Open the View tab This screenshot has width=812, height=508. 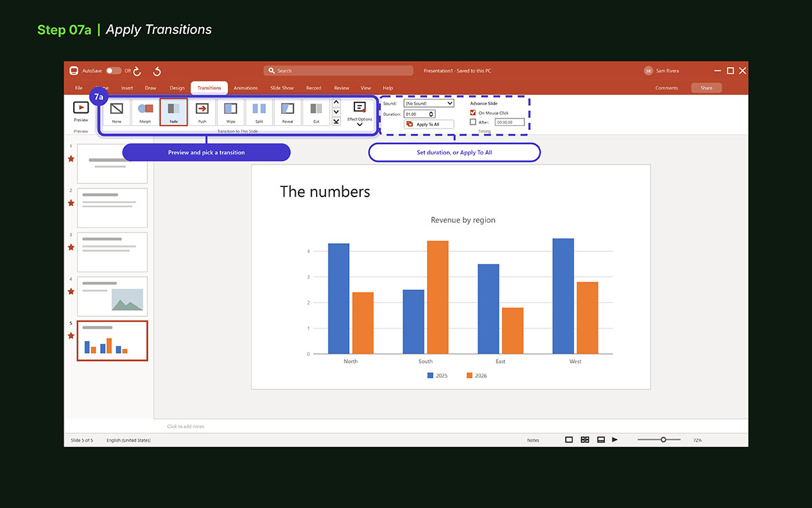[x=366, y=88]
